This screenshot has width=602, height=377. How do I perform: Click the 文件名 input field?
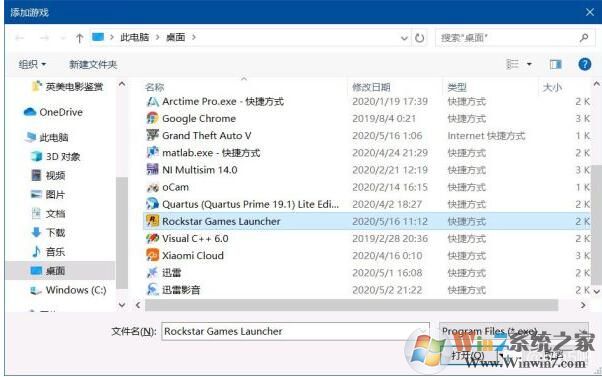(295, 331)
